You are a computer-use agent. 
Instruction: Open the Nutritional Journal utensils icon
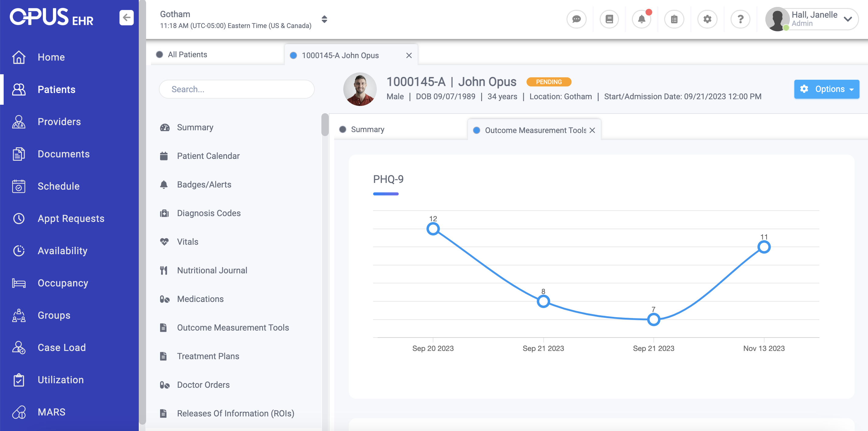pyautogui.click(x=164, y=270)
